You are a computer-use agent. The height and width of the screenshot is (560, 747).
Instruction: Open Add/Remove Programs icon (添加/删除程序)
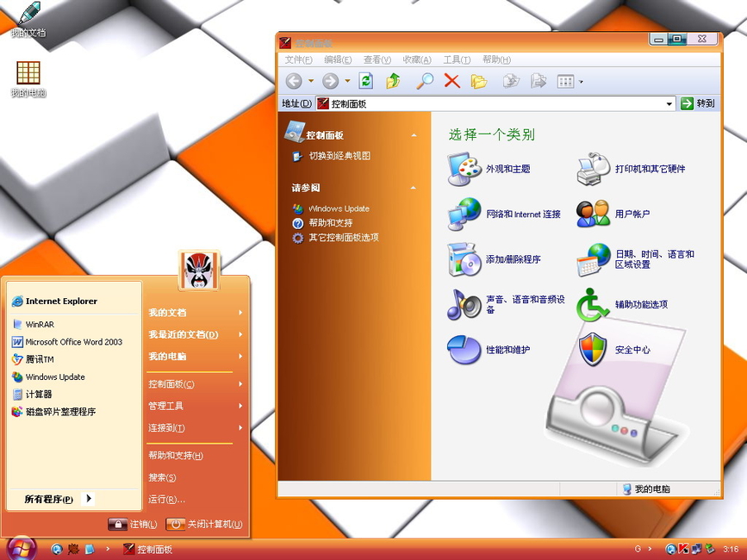(464, 259)
